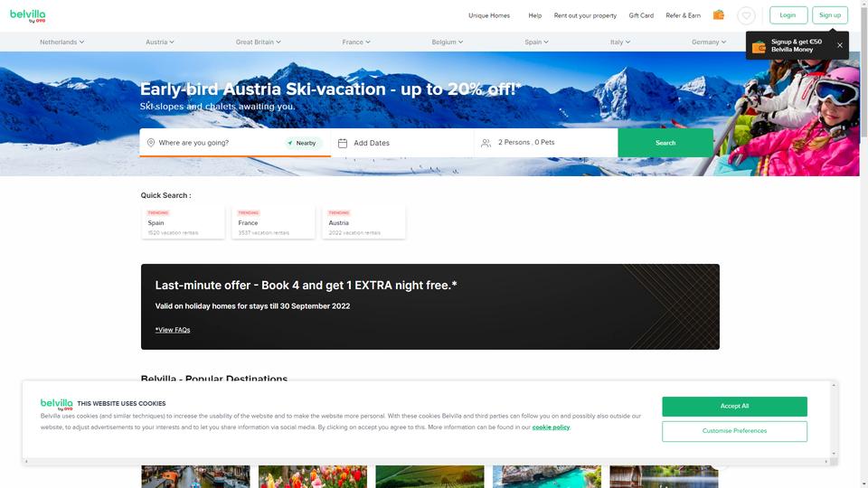Open the 2 Persons, 0 Pets selector
The height and width of the screenshot is (488, 868).
pyautogui.click(x=546, y=143)
